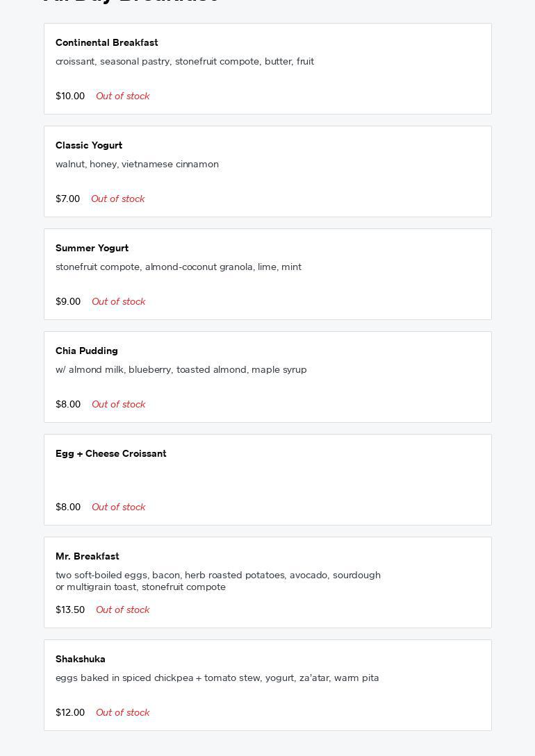Choose Egg + Cheese Croissant
Screen dimensions: 535x756
(x=267, y=480)
